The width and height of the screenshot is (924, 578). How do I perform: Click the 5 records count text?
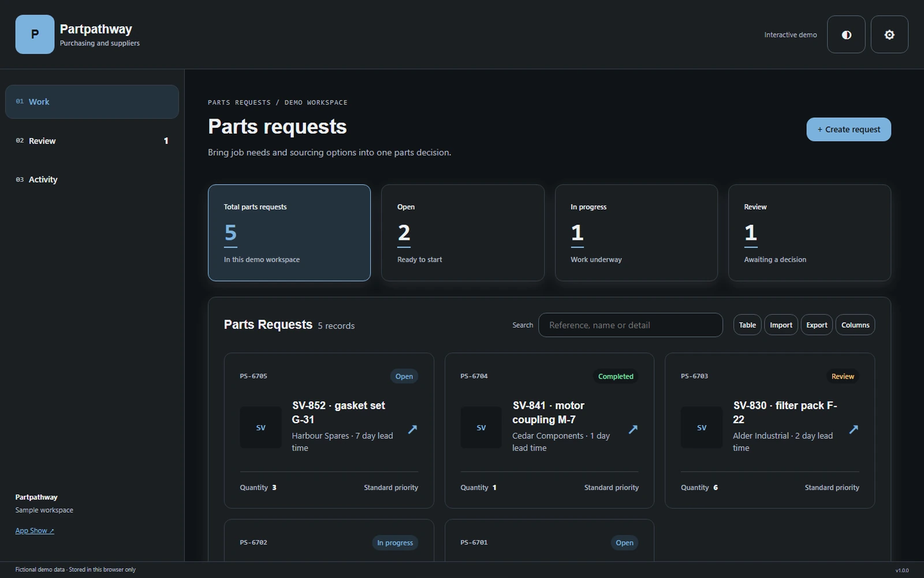(336, 326)
